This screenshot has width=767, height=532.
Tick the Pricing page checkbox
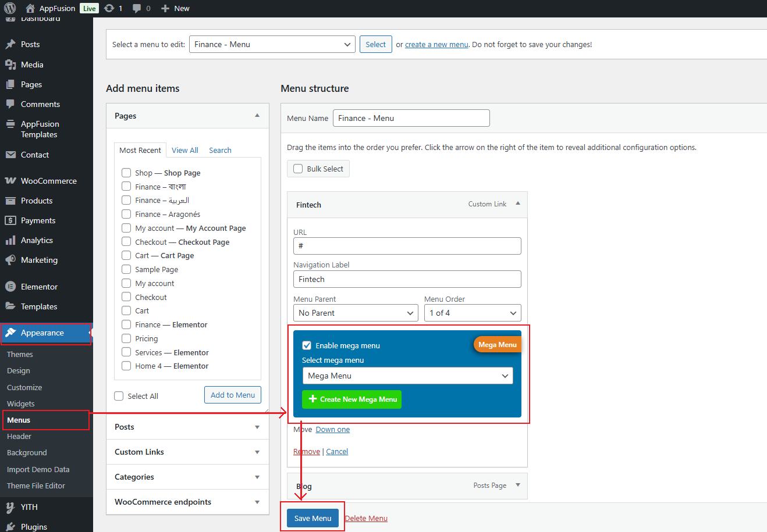pos(126,338)
